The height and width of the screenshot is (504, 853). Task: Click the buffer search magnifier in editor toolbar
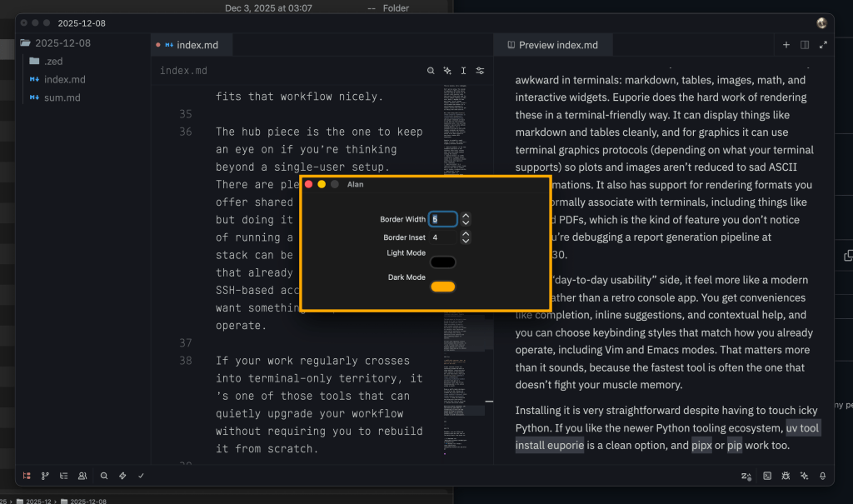(x=431, y=71)
